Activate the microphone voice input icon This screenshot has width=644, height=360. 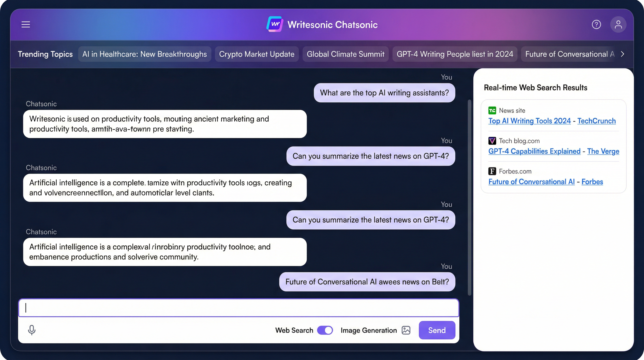[x=32, y=330]
